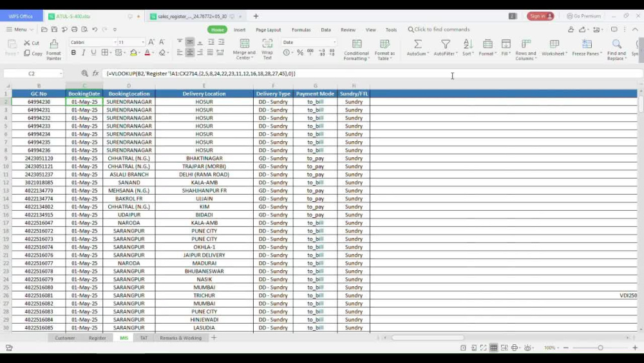Select the Customer sheet tab
Image resolution: width=644 pixels, height=363 pixels.
65,338
